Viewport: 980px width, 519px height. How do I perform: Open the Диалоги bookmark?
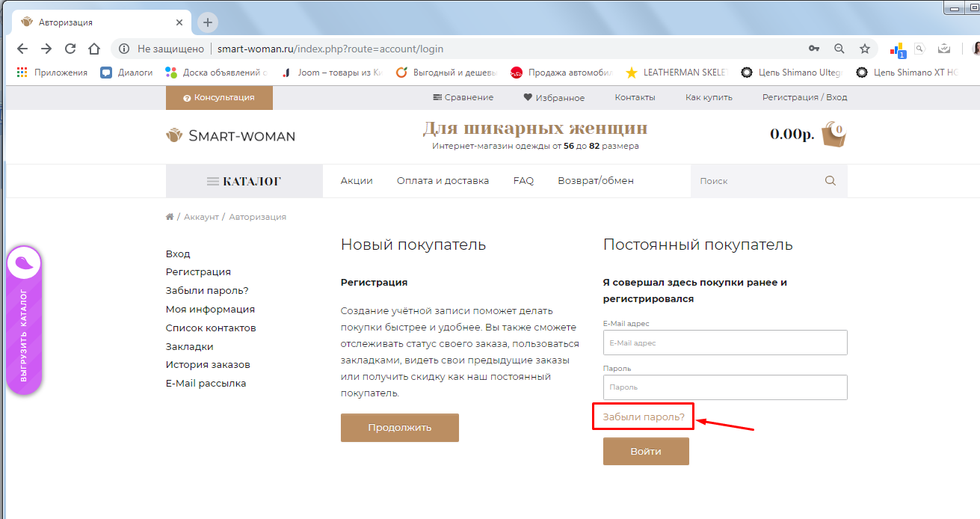(126, 73)
